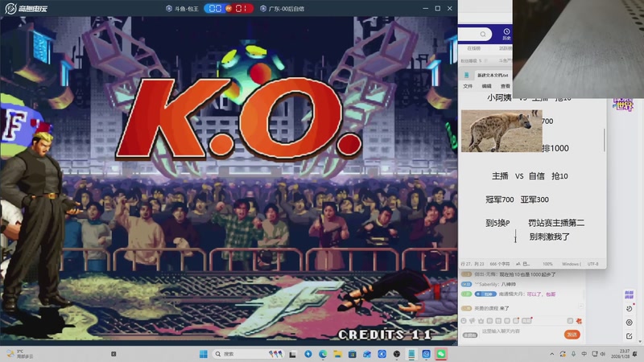Click the text 到5换P
Viewport: 644px width, 362px height.
click(497, 224)
